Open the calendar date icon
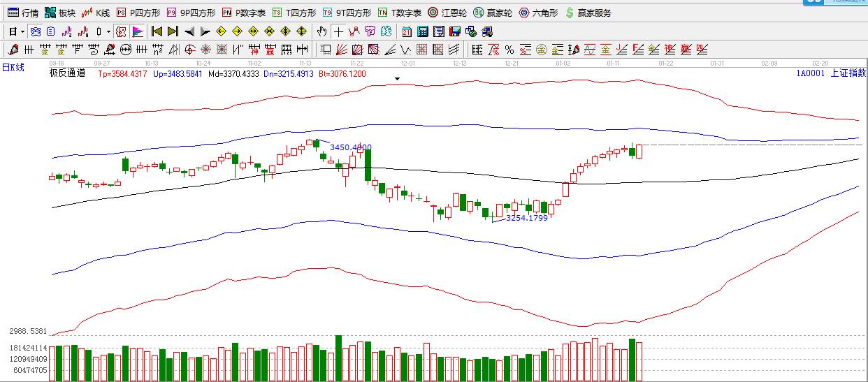 pos(407,31)
